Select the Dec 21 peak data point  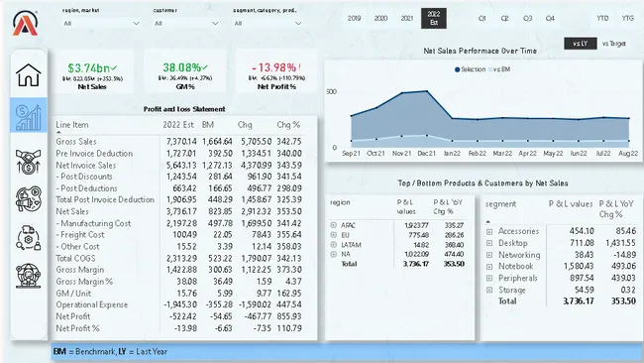point(427,91)
